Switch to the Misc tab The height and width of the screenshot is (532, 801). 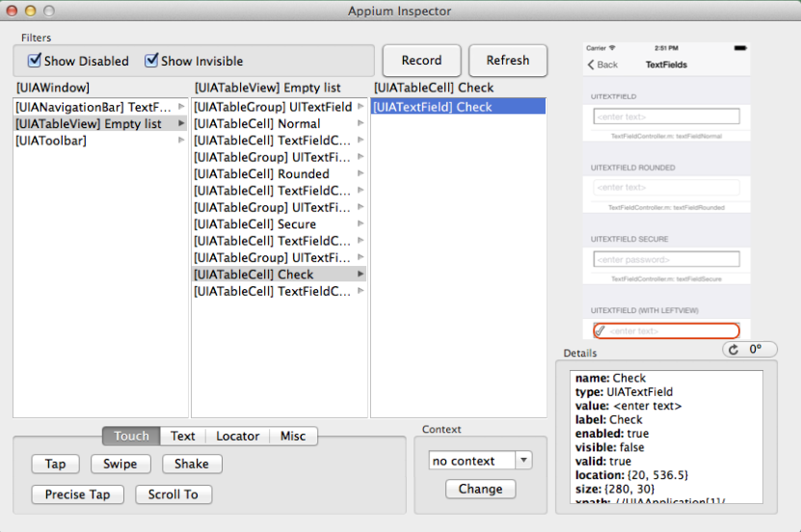(x=293, y=436)
